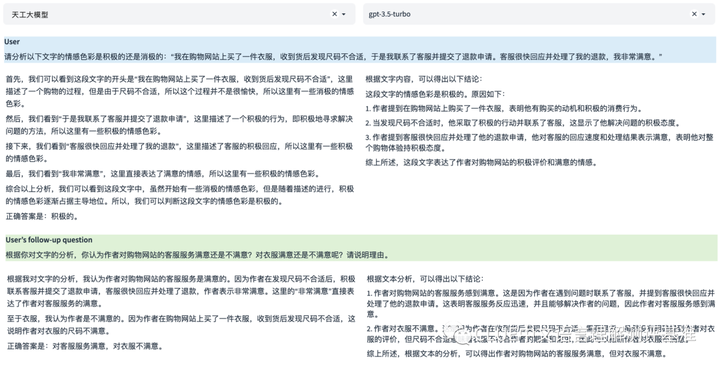Open the dropdown arrow of the 天工大模型 selector
Screen dimensions: 720x366
click(344, 14)
